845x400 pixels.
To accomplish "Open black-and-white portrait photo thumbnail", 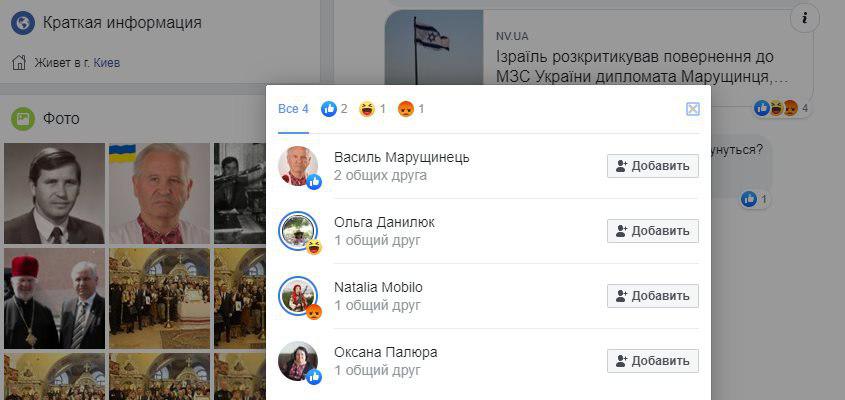I will click(x=54, y=193).
